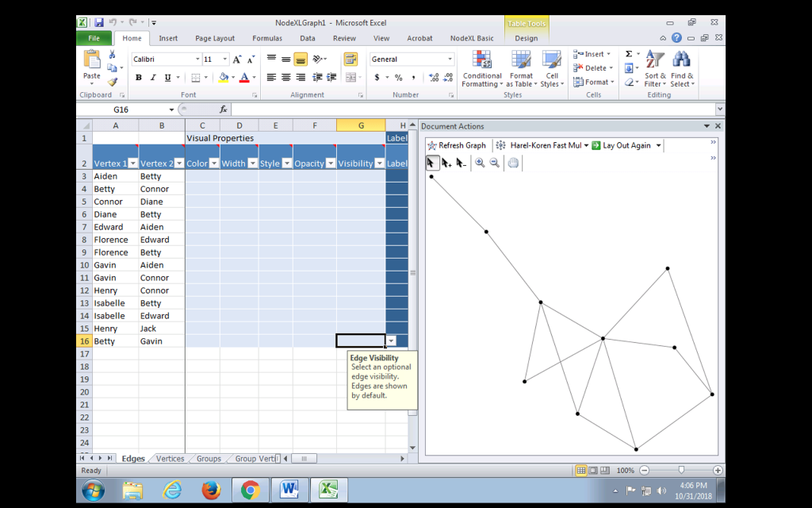Click the Percent Style icon

click(398, 77)
